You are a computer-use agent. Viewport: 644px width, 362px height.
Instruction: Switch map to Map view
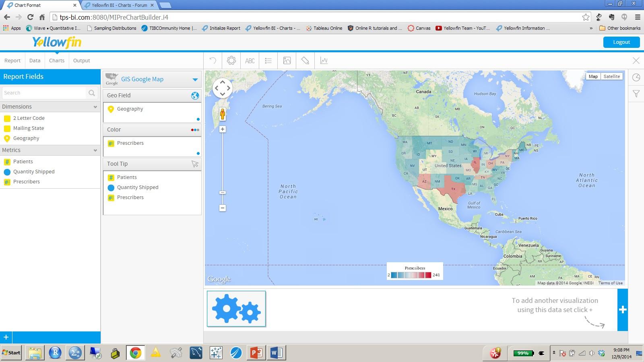593,76
